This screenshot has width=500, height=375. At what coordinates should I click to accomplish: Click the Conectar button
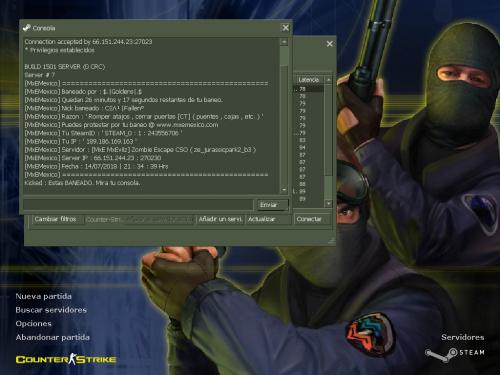coord(312,219)
